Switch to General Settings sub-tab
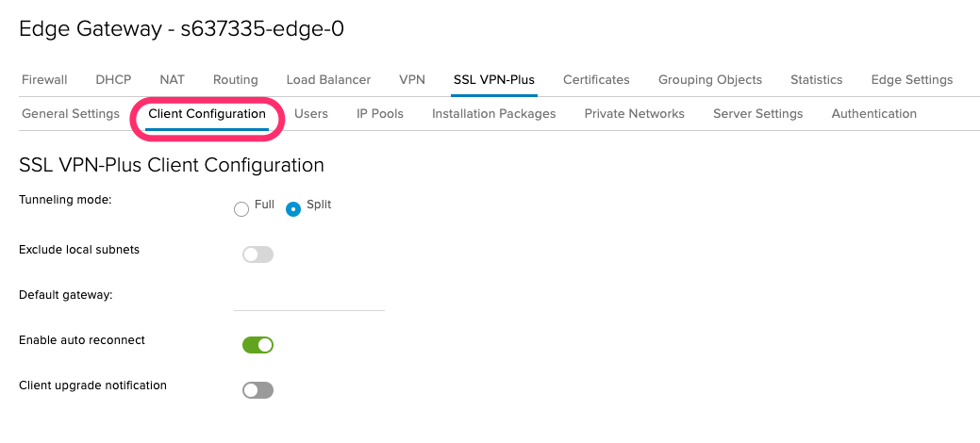This screenshot has width=980, height=443. [x=71, y=114]
